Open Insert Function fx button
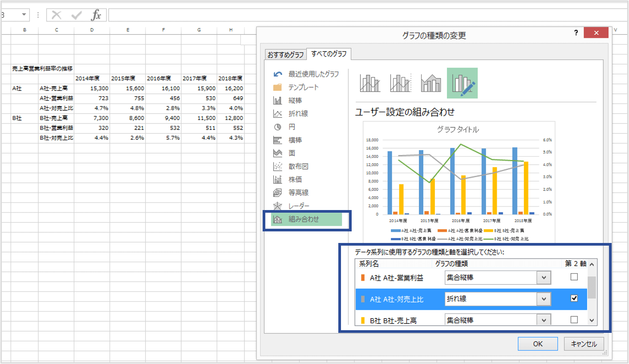This screenshot has height=364, width=629. coord(96,16)
